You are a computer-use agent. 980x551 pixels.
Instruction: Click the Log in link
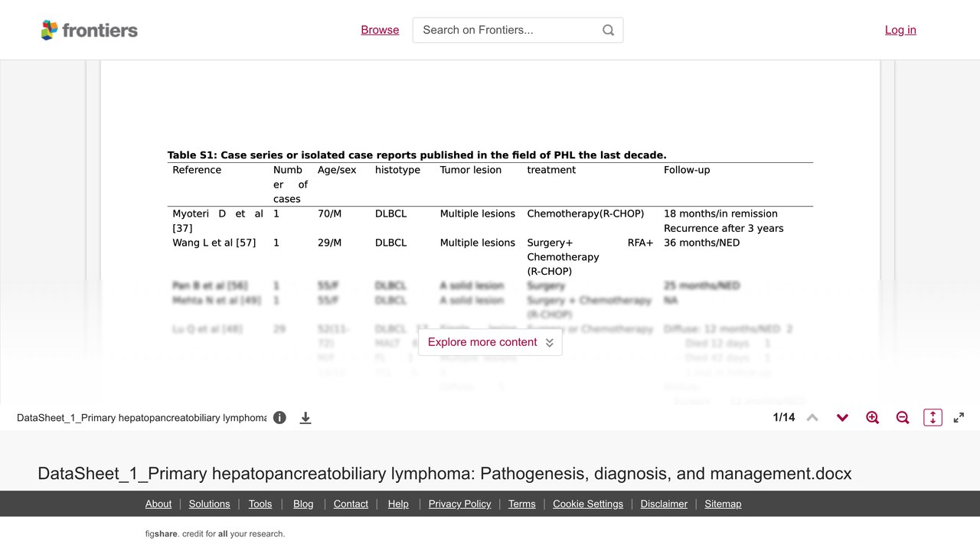(900, 30)
